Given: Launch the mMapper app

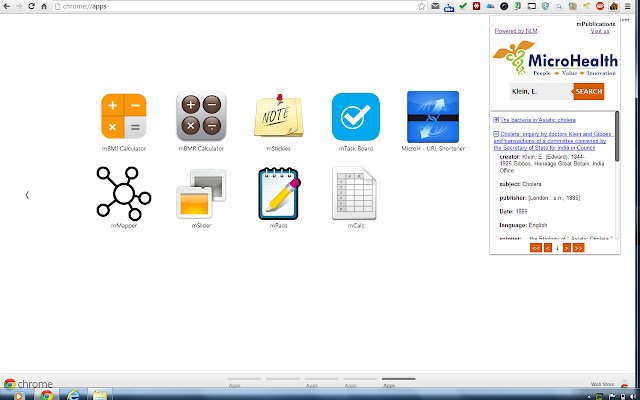Looking at the screenshot, I should tap(124, 193).
